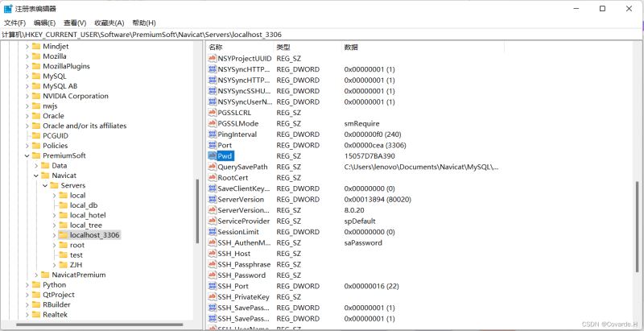Click the string icon beside PGSSLCRL
The image size is (644, 331).
(213, 113)
